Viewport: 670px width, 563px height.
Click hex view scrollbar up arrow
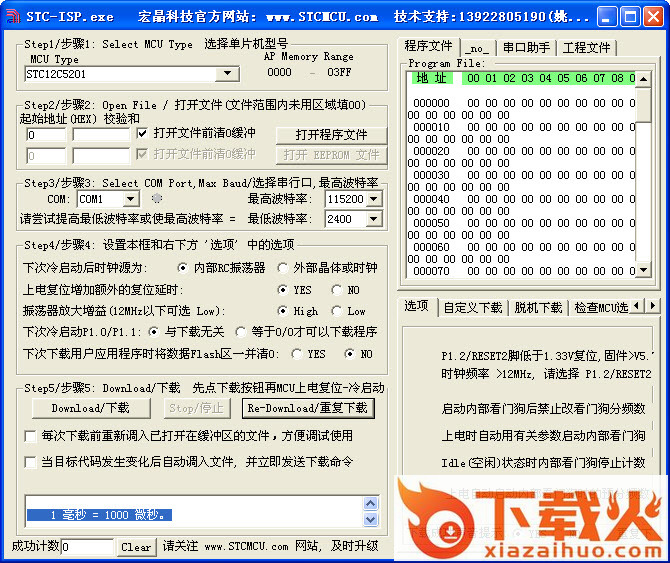coord(643,79)
